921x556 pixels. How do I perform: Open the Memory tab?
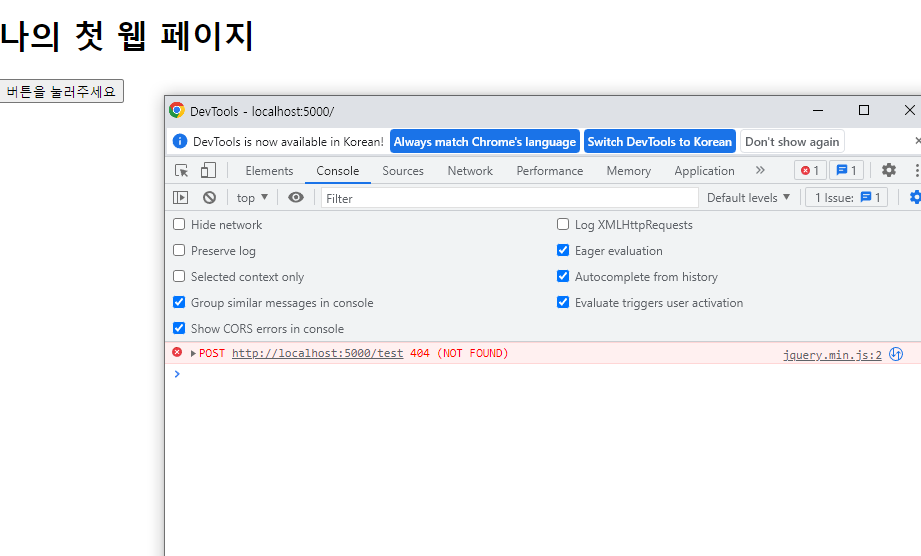628,171
